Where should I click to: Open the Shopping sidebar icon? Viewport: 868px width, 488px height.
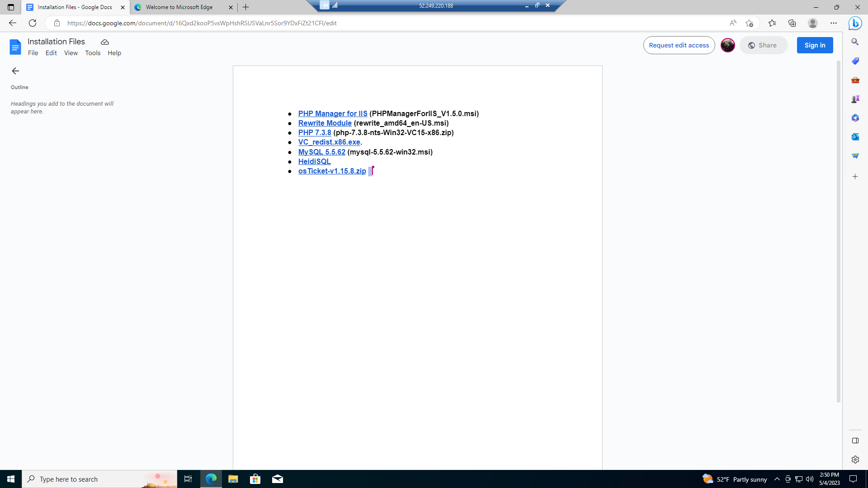[855, 61]
